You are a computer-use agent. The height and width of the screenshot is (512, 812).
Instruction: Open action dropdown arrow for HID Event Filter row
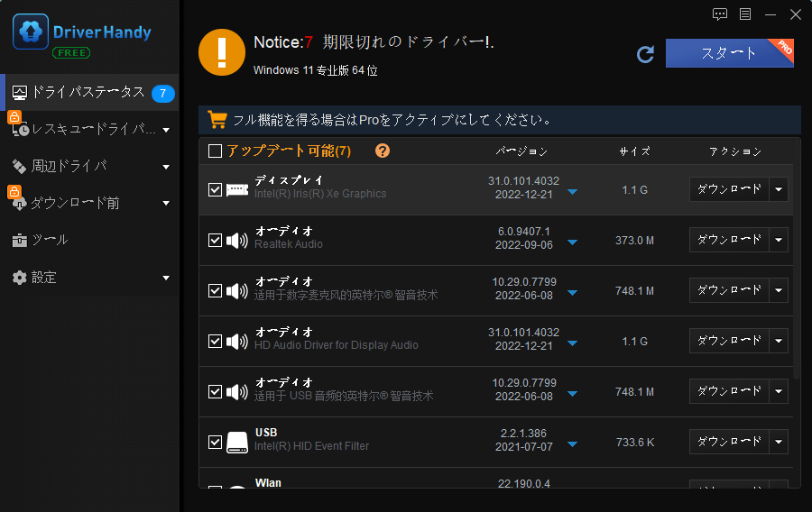779,442
